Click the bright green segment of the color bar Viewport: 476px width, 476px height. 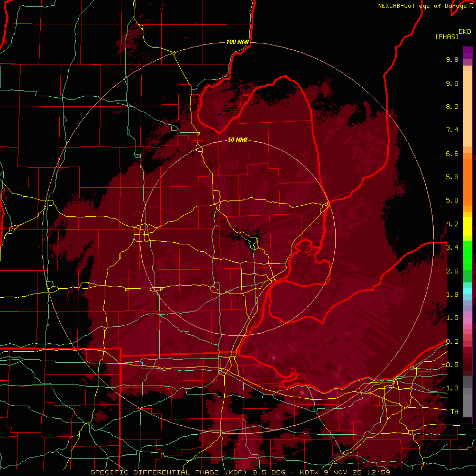pyautogui.click(x=467, y=255)
